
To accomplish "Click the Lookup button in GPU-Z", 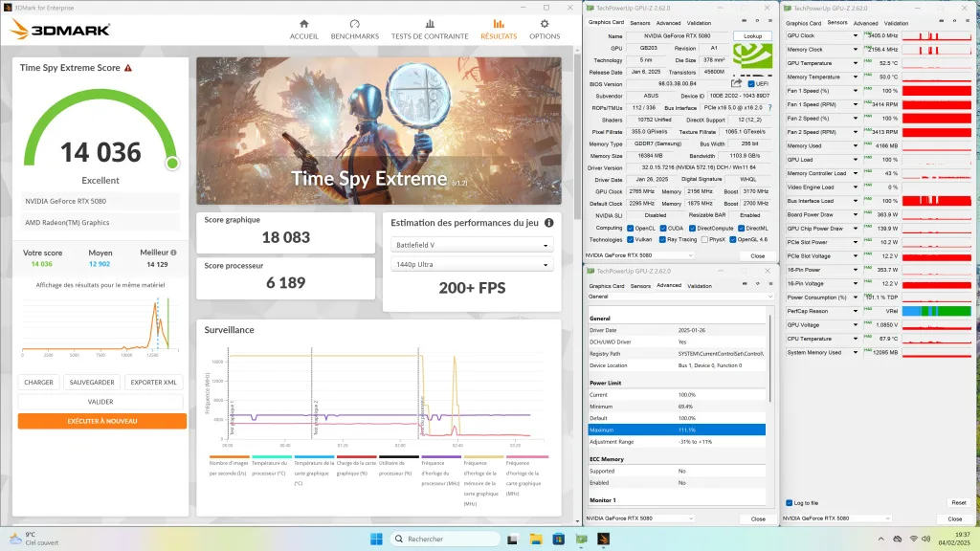I will point(752,35).
